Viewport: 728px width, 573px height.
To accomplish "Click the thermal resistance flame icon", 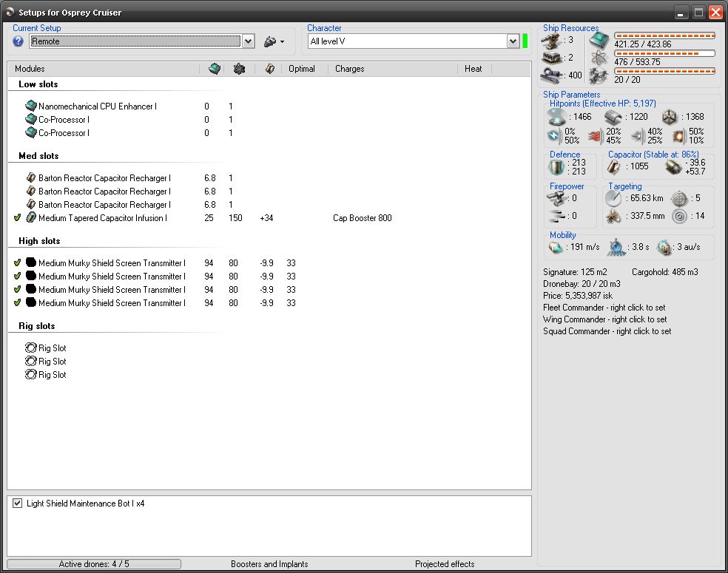I will (595, 136).
